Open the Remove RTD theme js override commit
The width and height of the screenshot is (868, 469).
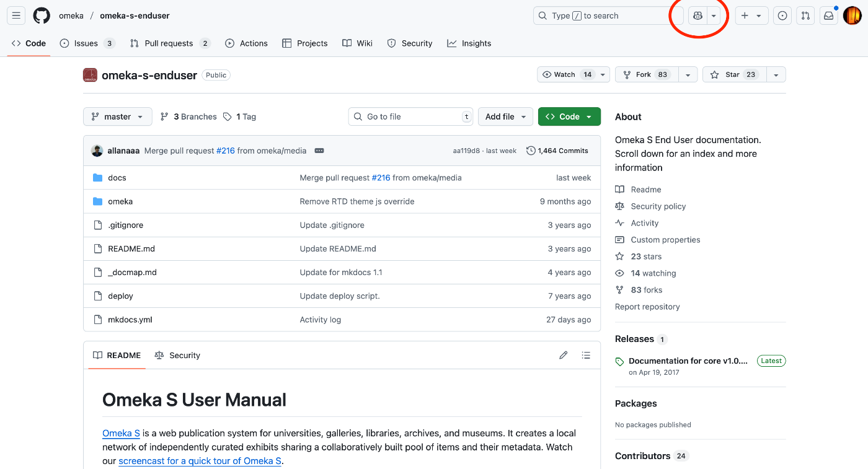(357, 201)
